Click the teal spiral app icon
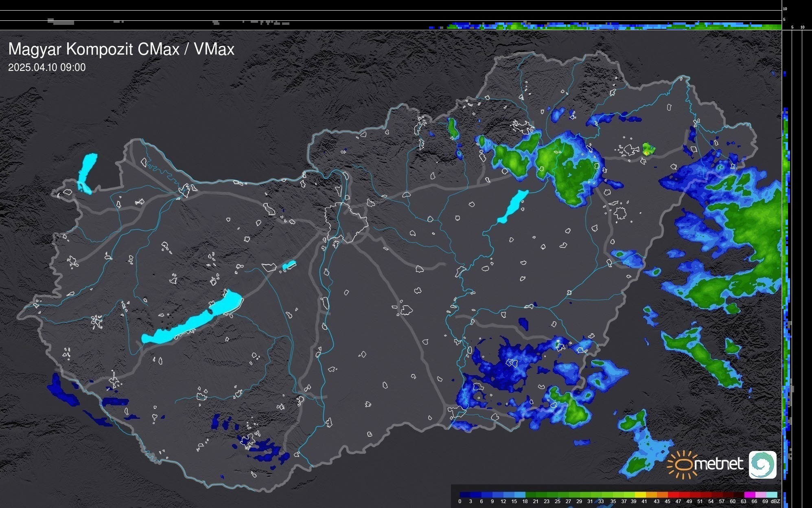This screenshot has width=812, height=508. pyautogui.click(x=762, y=464)
